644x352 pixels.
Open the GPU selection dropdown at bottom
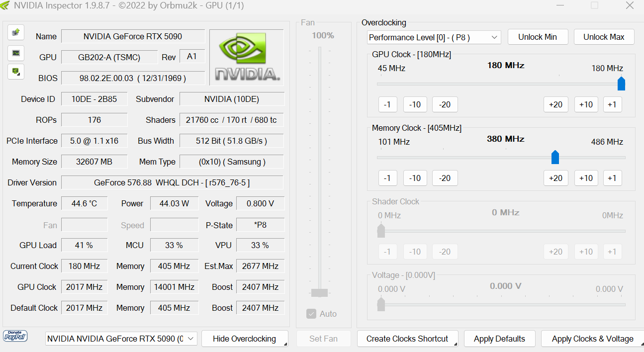click(x=121, y=339)
